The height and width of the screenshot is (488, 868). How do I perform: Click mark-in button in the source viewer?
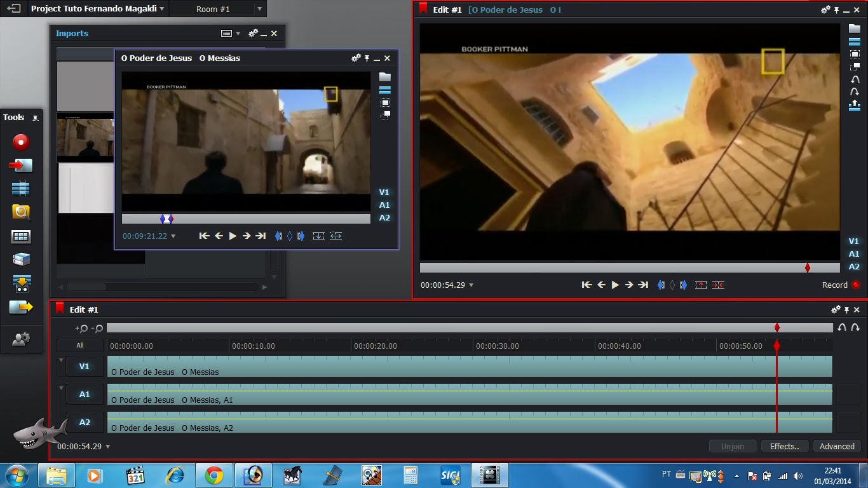click(278, 236)
